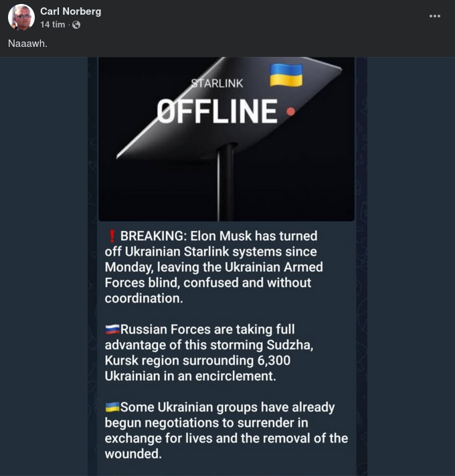Click the "Naaawh." post caption text
This screenshot has height=476, width=455.
point(28,44)
